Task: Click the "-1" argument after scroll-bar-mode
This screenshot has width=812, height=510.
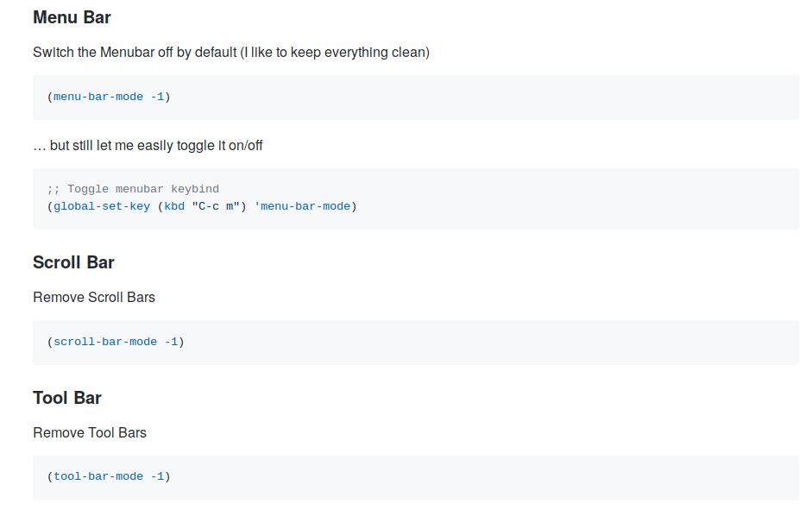Action: pos(171,342)
